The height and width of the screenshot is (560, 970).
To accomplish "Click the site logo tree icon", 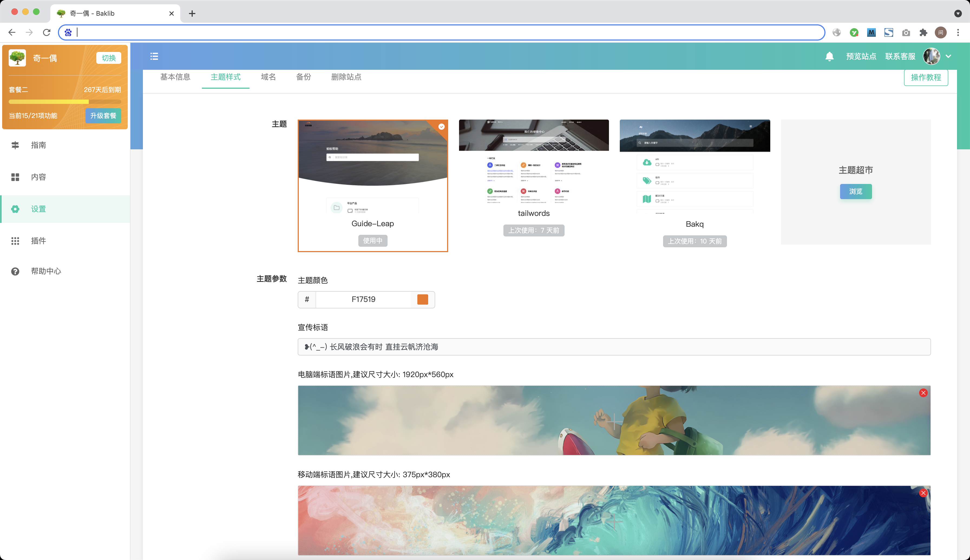I will (x=17, y=57).
